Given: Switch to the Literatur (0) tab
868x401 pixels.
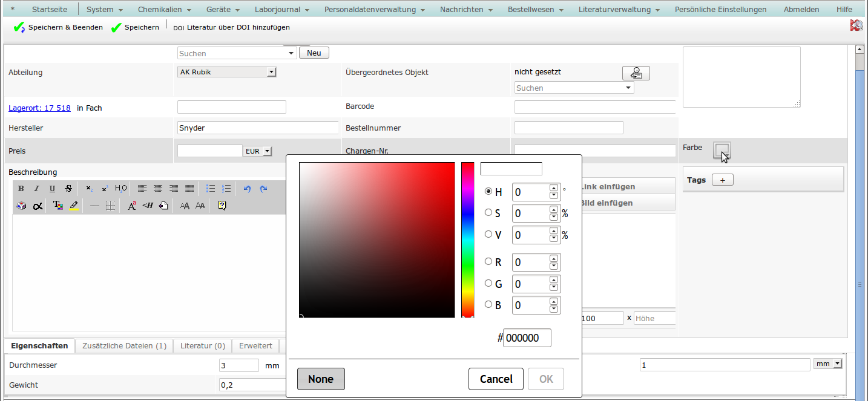Looking at the screenshot, I should coord(203,346).
